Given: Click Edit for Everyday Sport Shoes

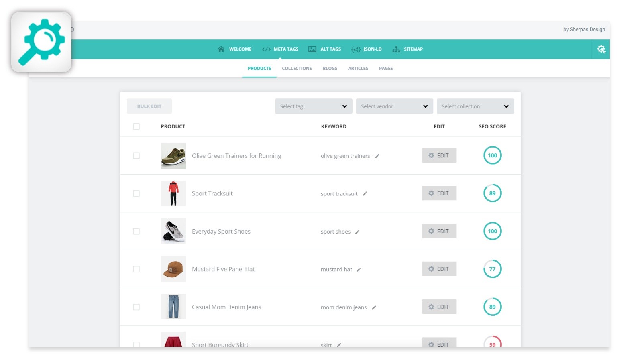Looking at the screenshot, I should (439, 231).
